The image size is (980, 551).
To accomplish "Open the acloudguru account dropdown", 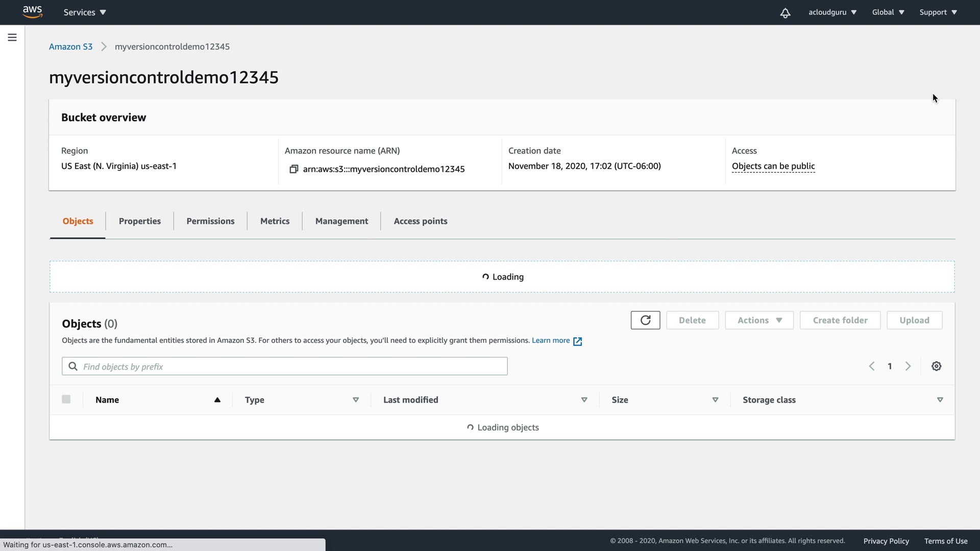I will (832, 12).
